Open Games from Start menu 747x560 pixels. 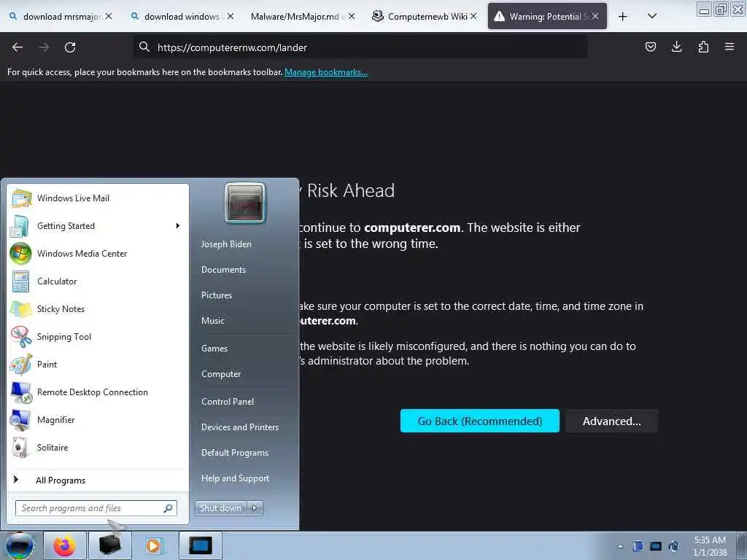(x=214, y=348)
